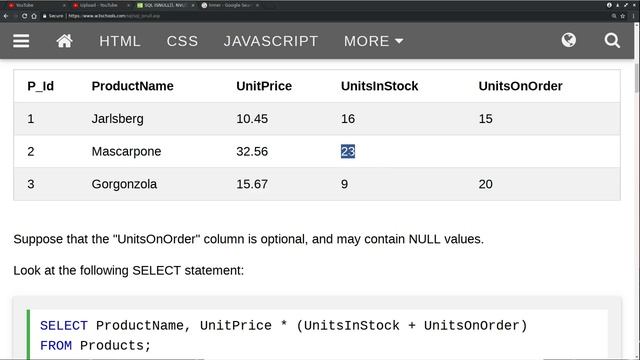Image resolution: width=640 pixels, height=360 pixels.
Task: Switch to the Google Search tab
Action: [229, 5]
